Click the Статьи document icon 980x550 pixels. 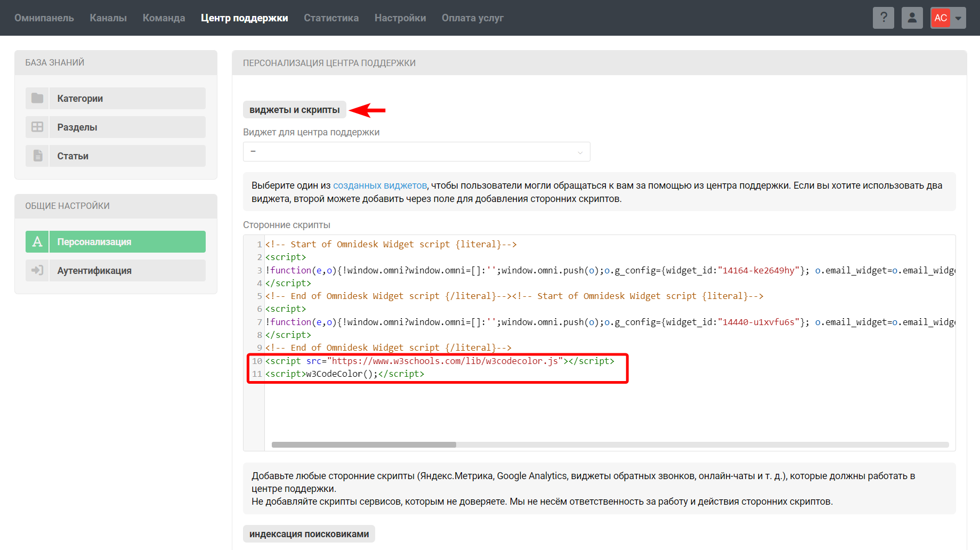click(37, 156)
